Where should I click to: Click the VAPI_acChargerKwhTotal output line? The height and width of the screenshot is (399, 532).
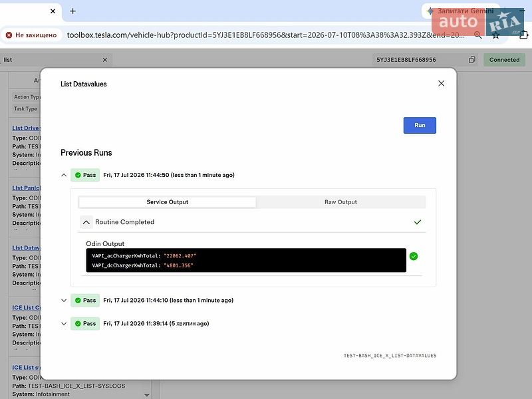pyautogui.click(x=144, y=256)
